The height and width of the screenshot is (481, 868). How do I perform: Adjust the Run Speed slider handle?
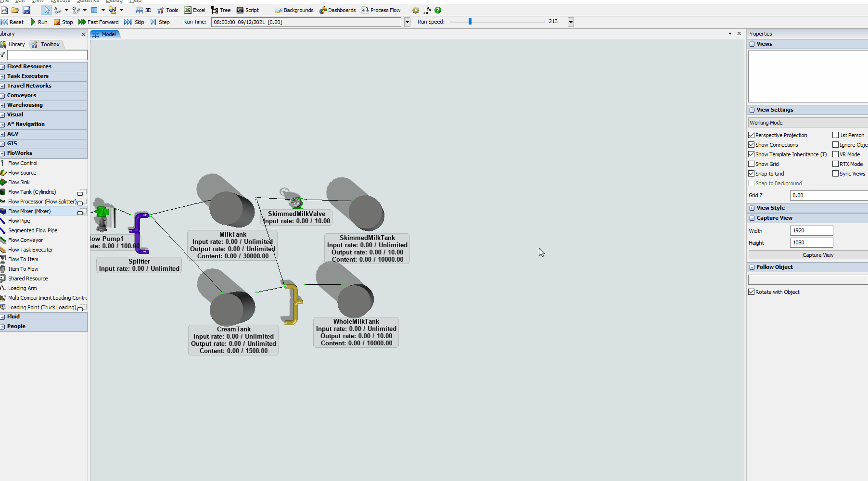click(x=470, y=22)
